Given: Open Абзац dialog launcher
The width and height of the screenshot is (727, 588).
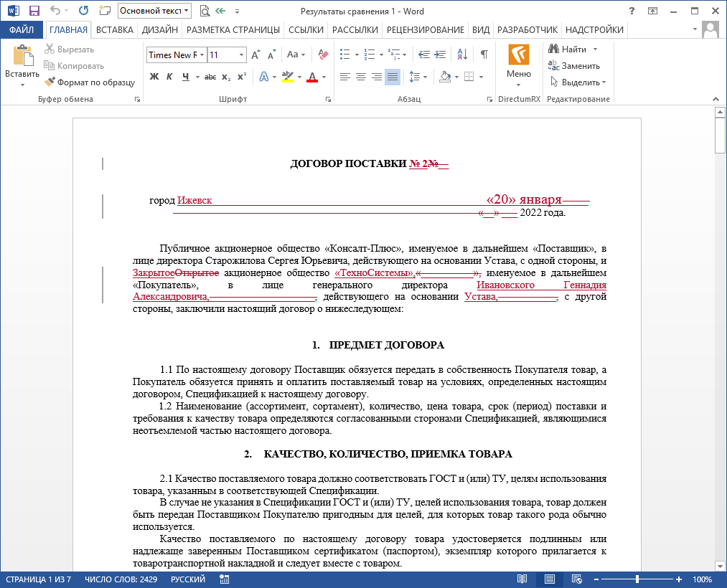Looking at the screenshot, I should [x=489, y=99].
